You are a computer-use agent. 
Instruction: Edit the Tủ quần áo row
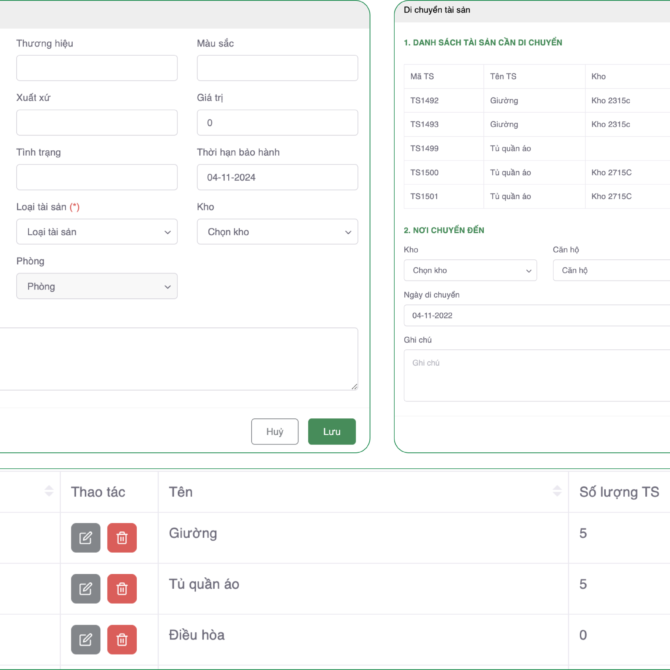click(86, 589)
